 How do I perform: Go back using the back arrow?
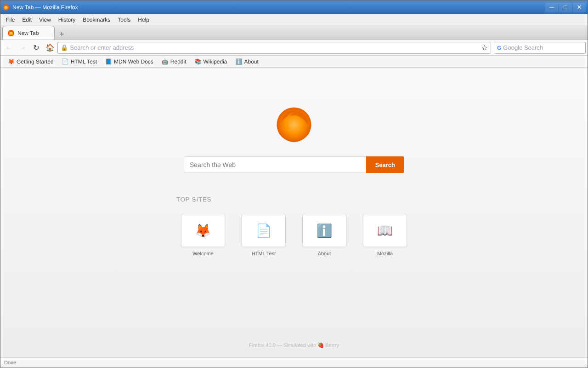coord(9,48)
